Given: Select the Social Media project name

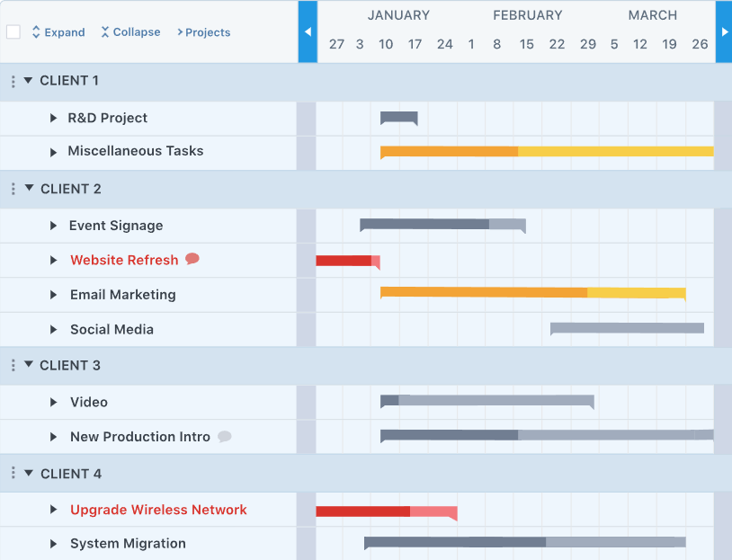Looking at the screenshot, I should coord(112,330).
